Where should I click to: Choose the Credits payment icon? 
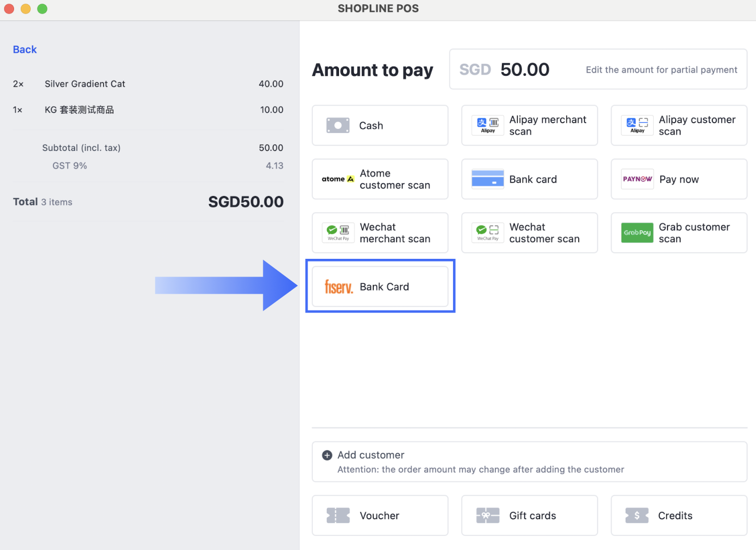(637, 516)
